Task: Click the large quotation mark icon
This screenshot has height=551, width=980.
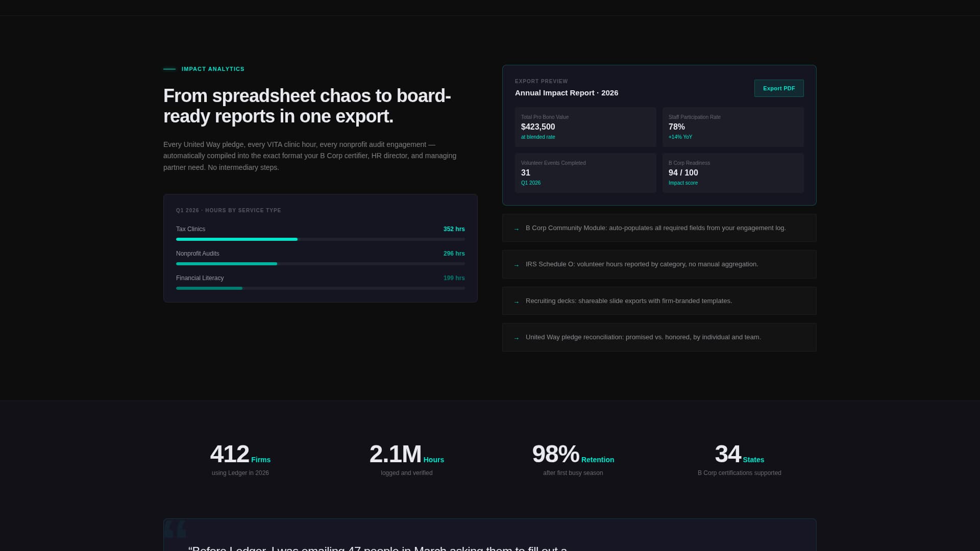Action: [x=175, y=530]
